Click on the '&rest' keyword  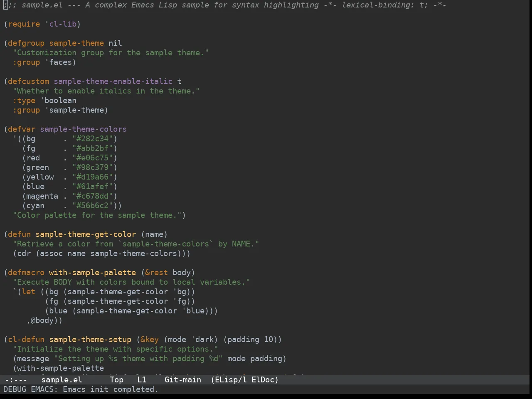(156, 273)
